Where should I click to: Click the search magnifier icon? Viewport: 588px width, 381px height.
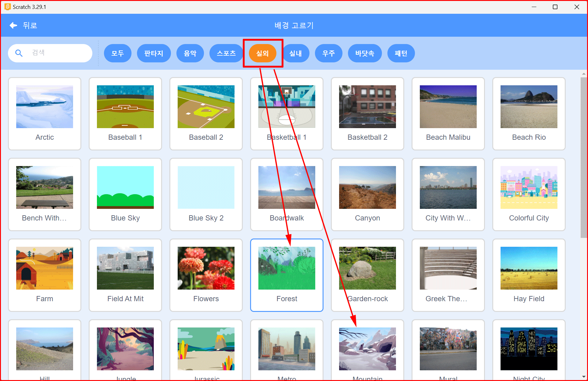[x=19, y=53]
